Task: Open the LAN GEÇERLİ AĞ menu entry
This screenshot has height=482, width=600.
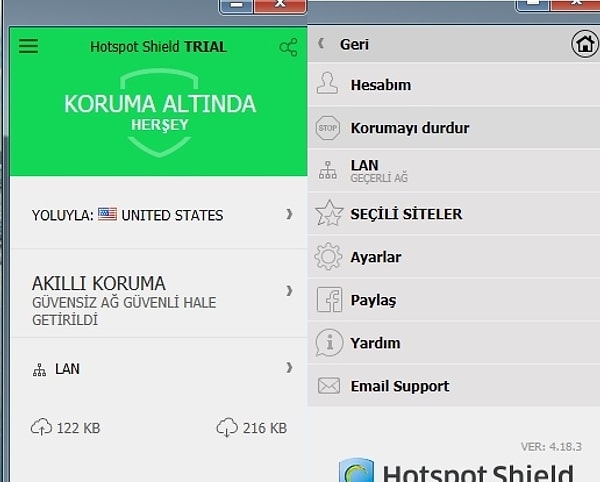Action: point(454,171)
